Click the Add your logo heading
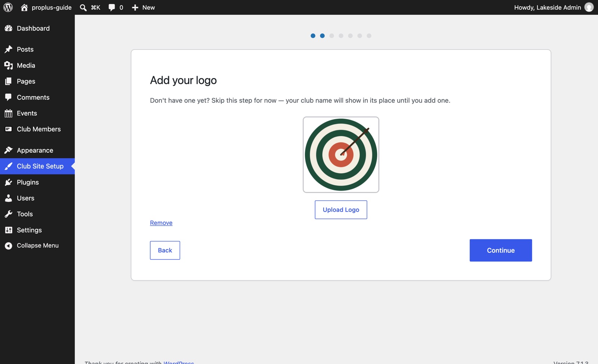 183,81
